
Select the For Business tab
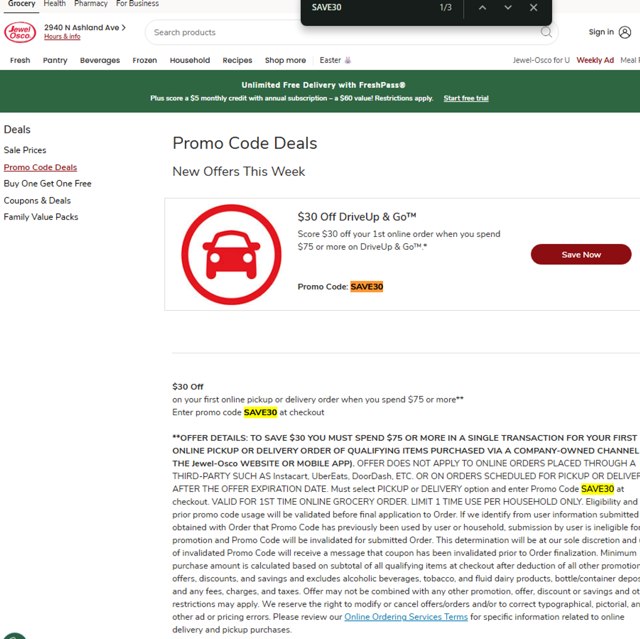[x=138, y=4]
